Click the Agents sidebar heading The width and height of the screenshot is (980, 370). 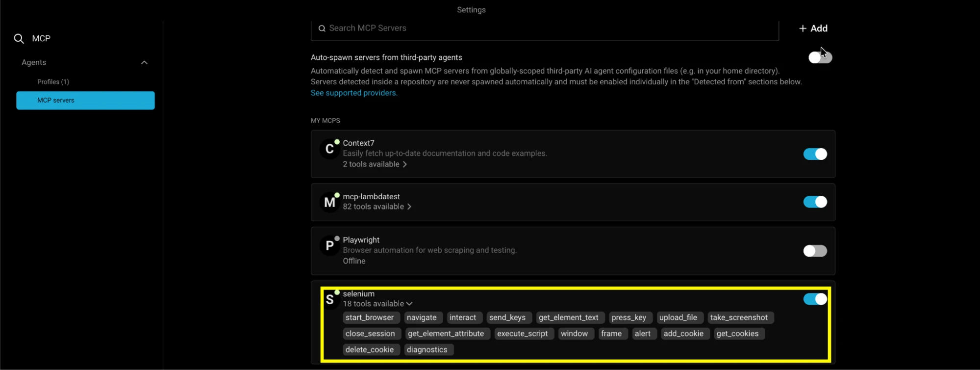point(34,62)
